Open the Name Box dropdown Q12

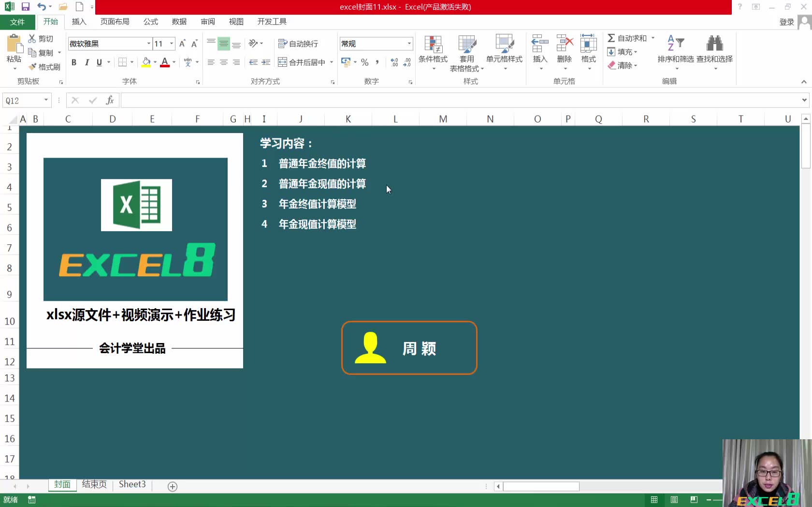(x=46, y=100)
